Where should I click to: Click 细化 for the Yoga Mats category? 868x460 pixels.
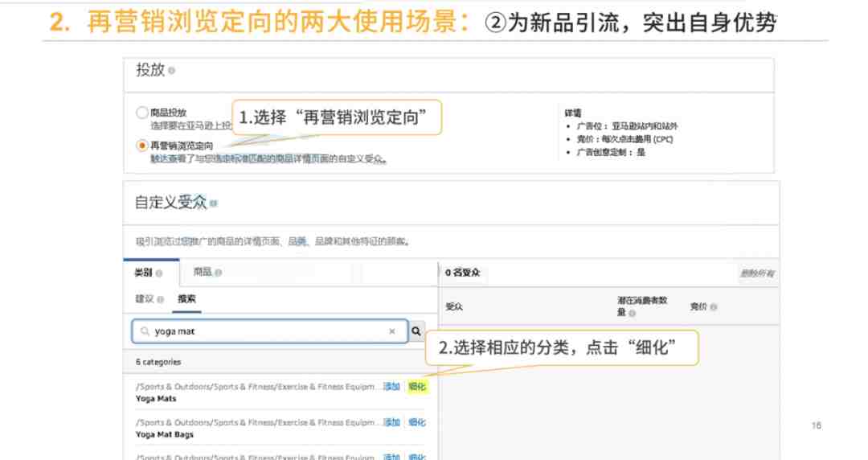(x=417, y=387)
